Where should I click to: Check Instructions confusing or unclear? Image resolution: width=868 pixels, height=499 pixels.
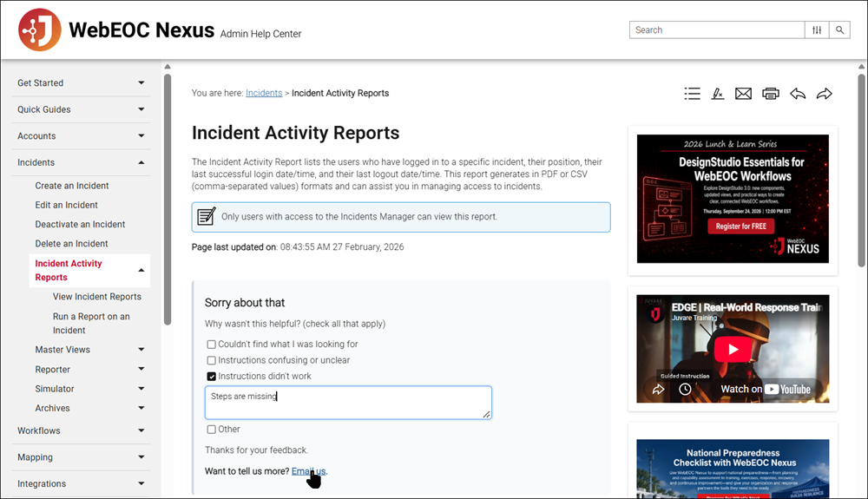tap(212, 360)
